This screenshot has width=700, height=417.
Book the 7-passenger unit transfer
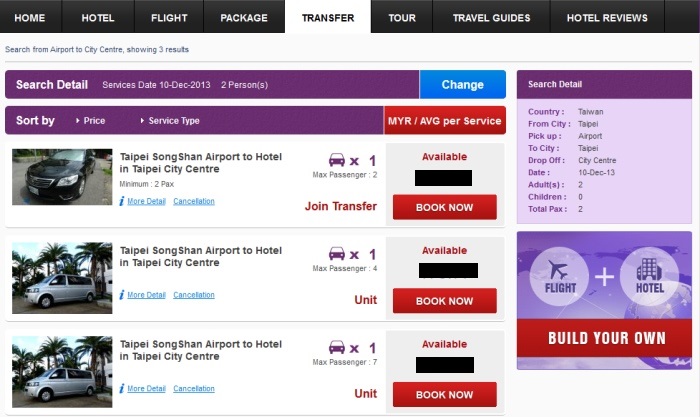click(445, 395)
